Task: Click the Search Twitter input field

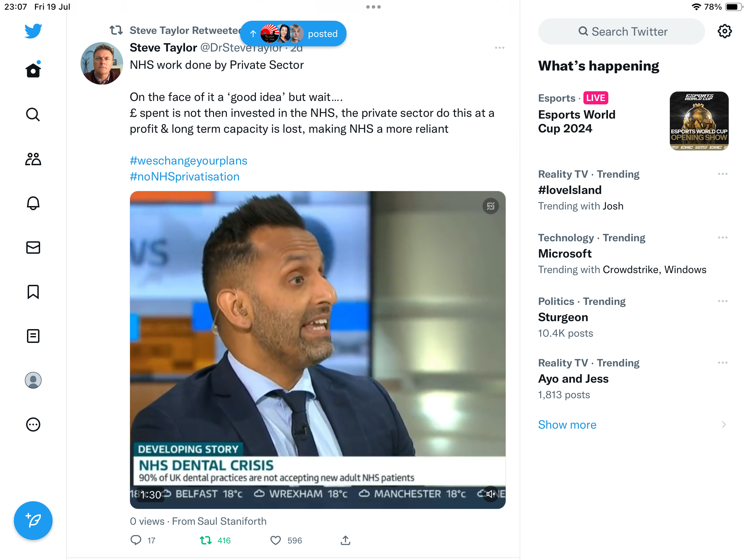Action: pyautogui.click(x=622, y=31)
